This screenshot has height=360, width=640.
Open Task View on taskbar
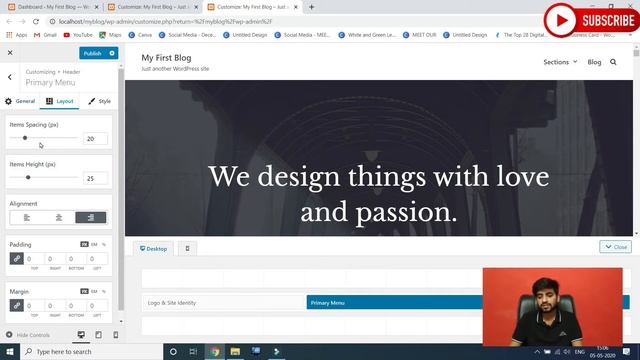[193, 351]
